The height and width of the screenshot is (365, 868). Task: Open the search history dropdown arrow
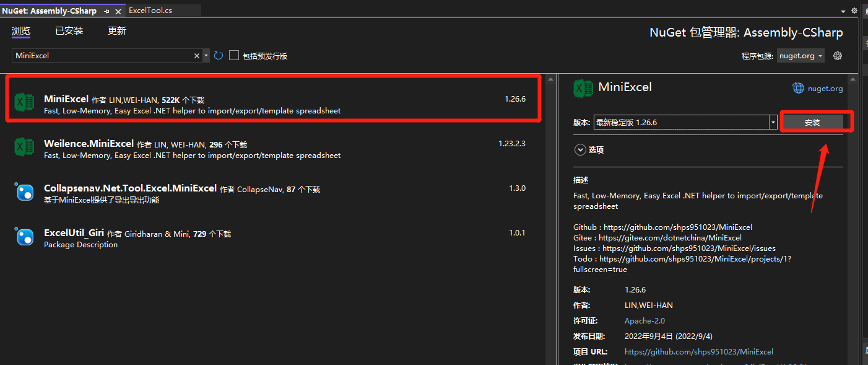[206, 55]
